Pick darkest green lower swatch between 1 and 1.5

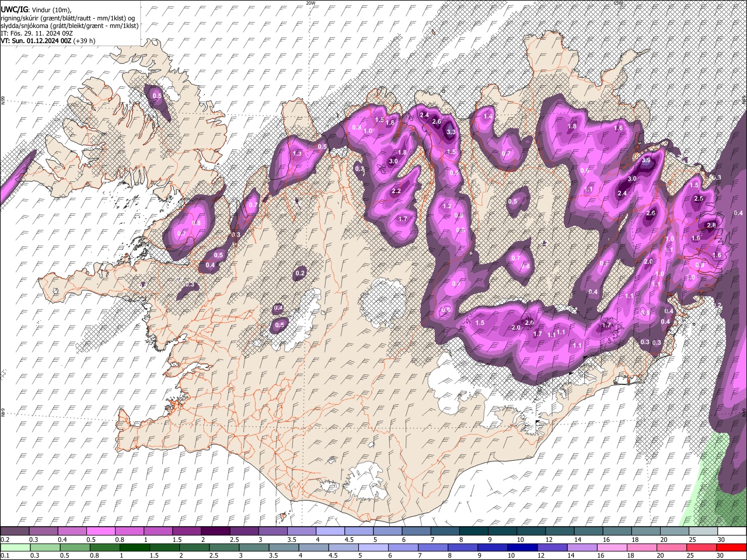(x=134, y=547)
